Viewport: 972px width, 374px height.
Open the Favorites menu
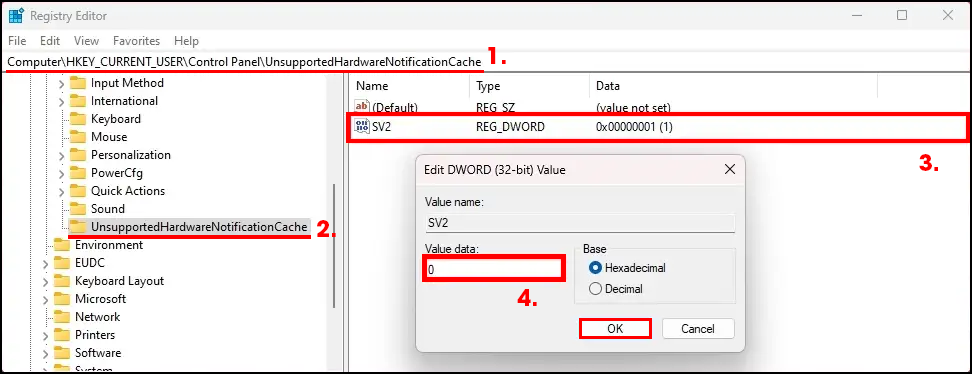coord(136,41)
